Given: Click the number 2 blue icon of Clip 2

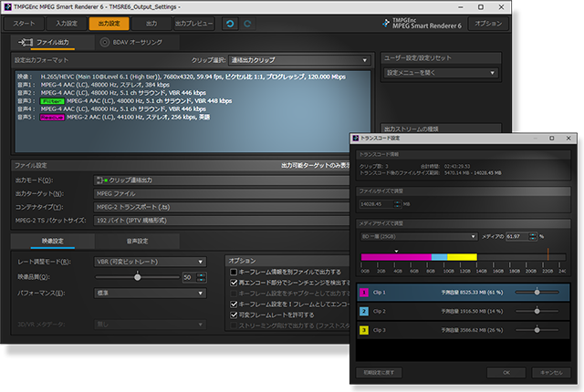Looking at the screenshot, I should 364,311.
